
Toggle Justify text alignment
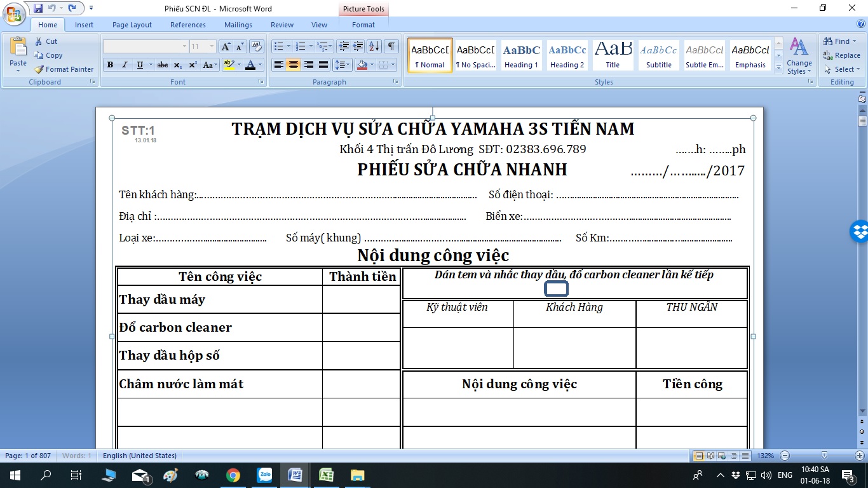(323, 65)
